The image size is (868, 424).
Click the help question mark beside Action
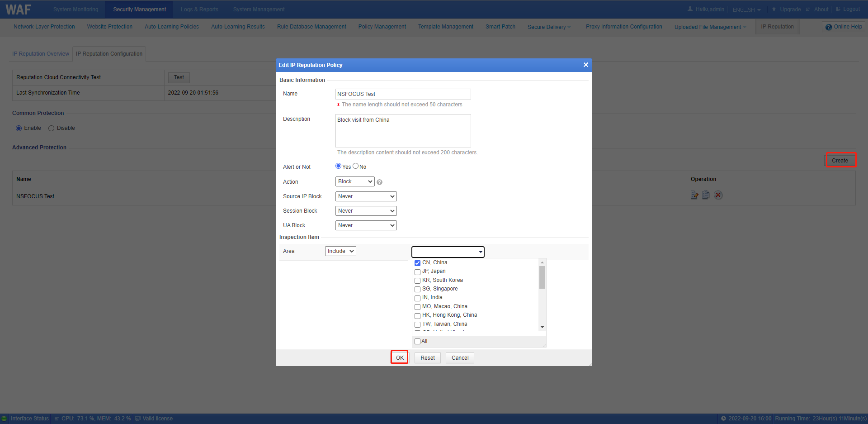click(x=379, y=182)
